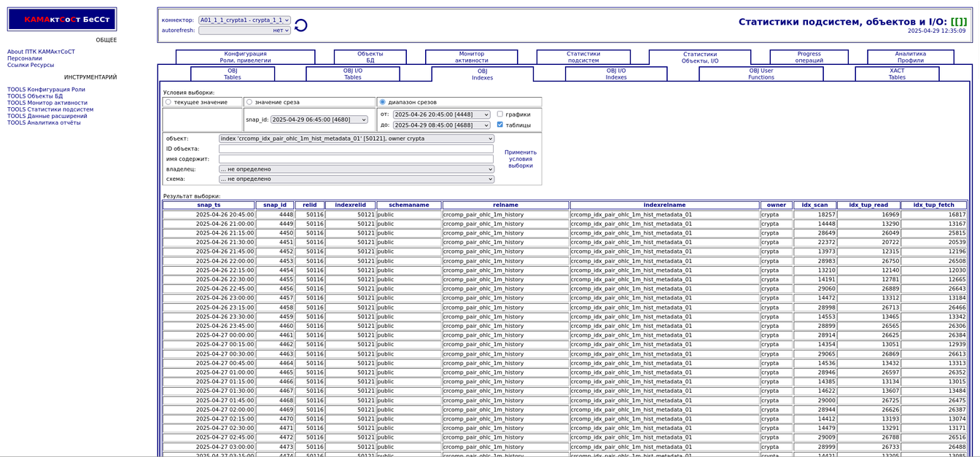Viewport: 980px width, 457px height.
Task: Expand the 'владелец' dropdown
Action: pos(356,169)
